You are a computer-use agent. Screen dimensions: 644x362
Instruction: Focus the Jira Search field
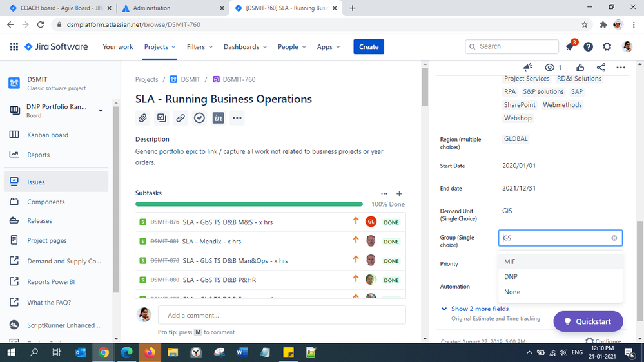pyautogui.click(x=512, y=46)
